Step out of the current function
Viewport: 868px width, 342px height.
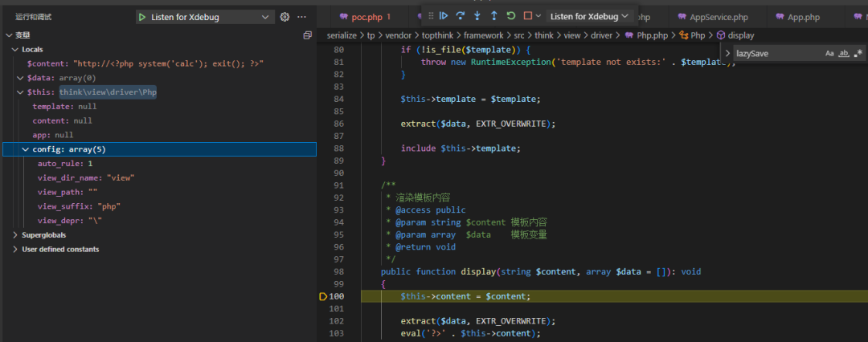[493, 16]
